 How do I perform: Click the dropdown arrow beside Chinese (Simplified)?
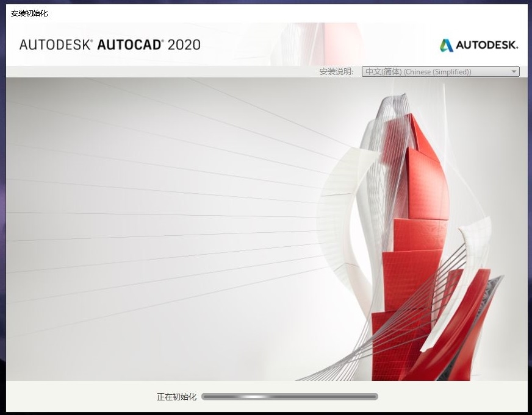[x=514, y=71]
